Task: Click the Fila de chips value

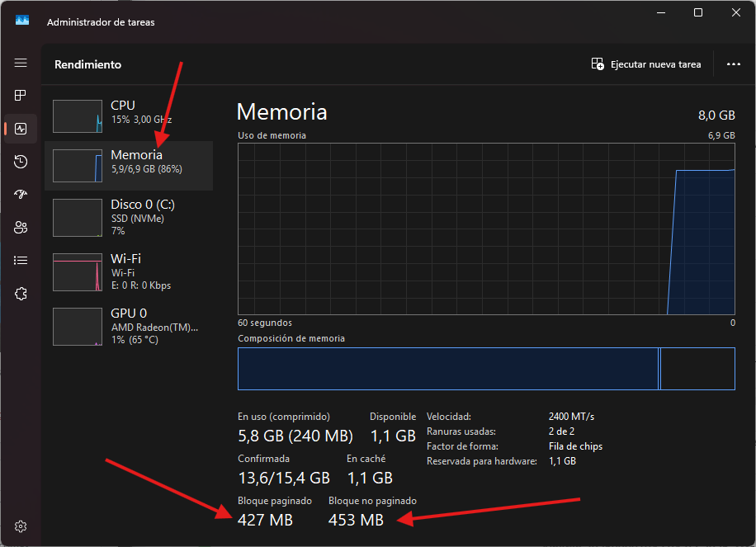Action: pyautogui.click(x=575, y=446)
